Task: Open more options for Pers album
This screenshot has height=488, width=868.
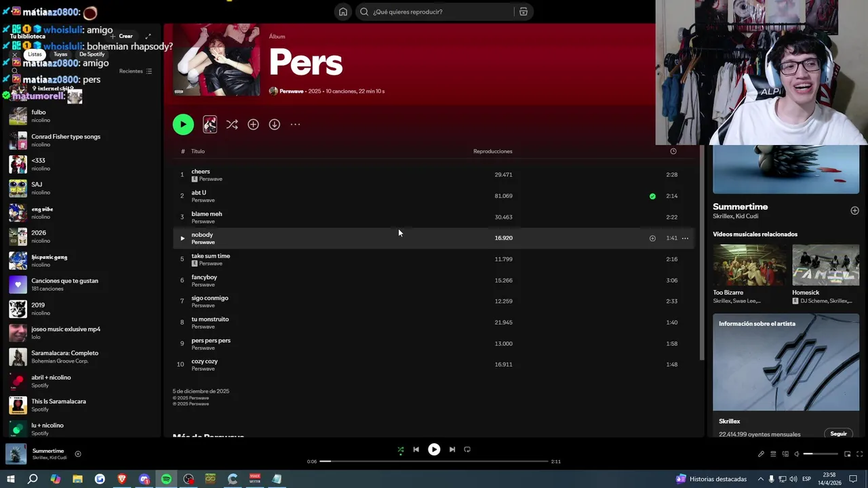Action: point(295,125)
